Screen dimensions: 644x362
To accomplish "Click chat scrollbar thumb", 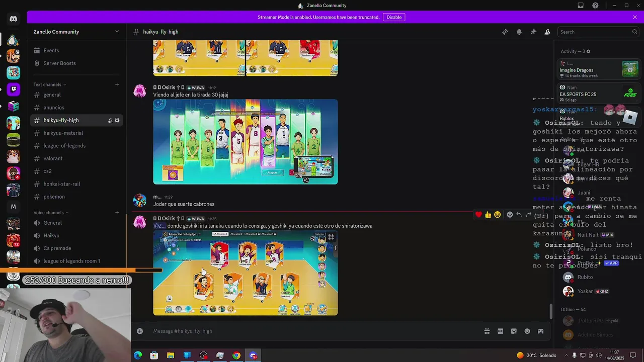I will (x=551, y=311).
